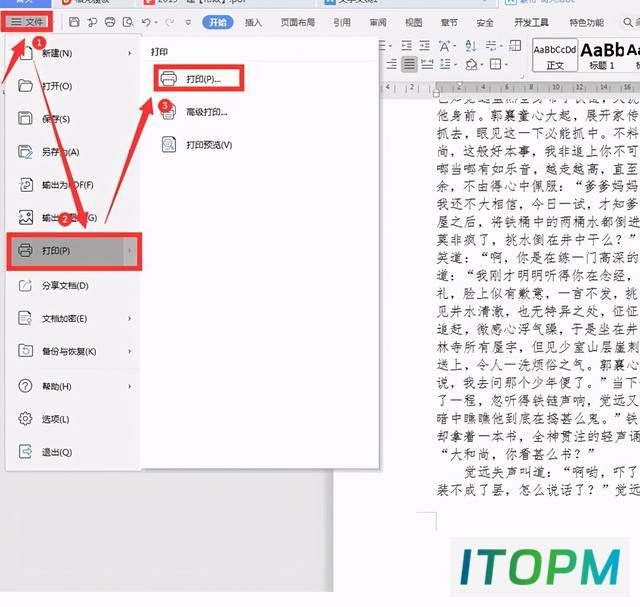Expand the 备份与恢复(K) submenu arrow
Viewport: 640px width, 607px height.
(130, 351)
